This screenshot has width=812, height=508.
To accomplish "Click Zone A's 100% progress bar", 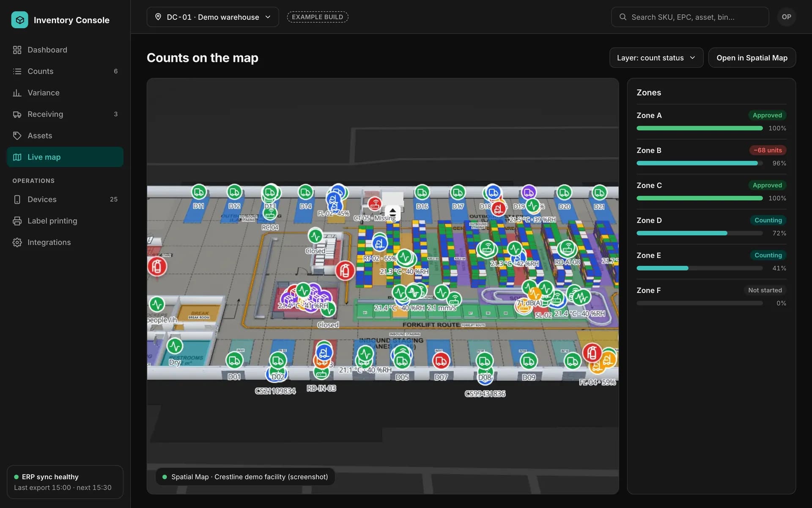I will coord(700,128).
